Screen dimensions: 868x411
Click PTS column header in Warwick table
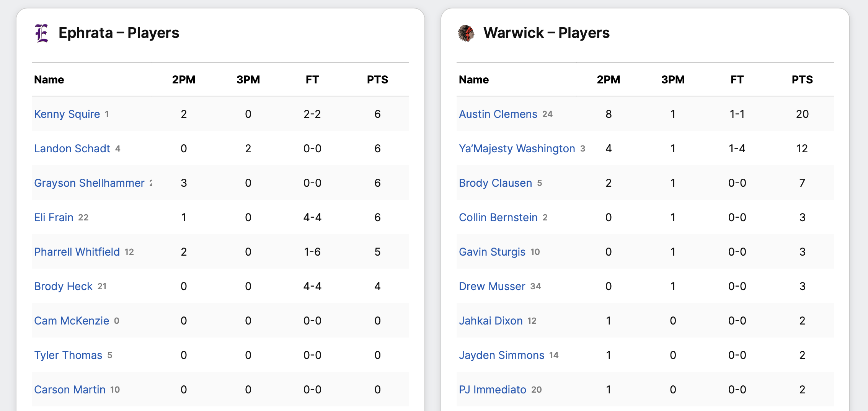[x=802, y=80]
